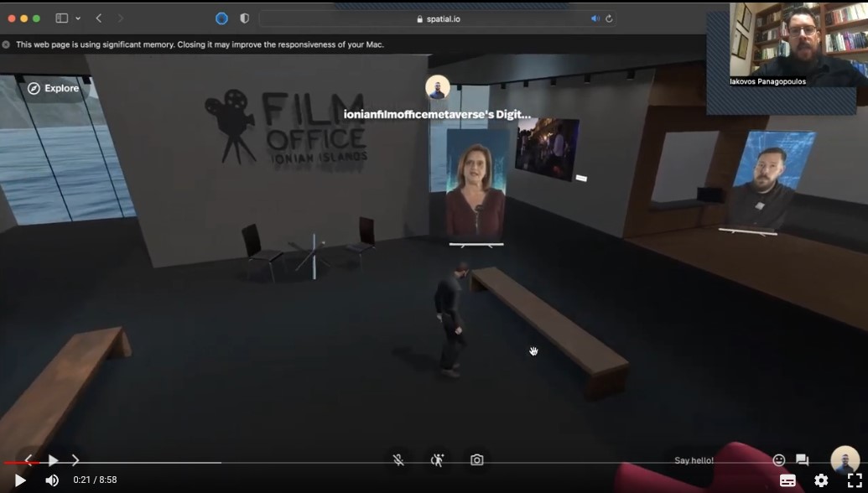Click the yellow minimize window button

pyautogui.click(x=23, y=18)
